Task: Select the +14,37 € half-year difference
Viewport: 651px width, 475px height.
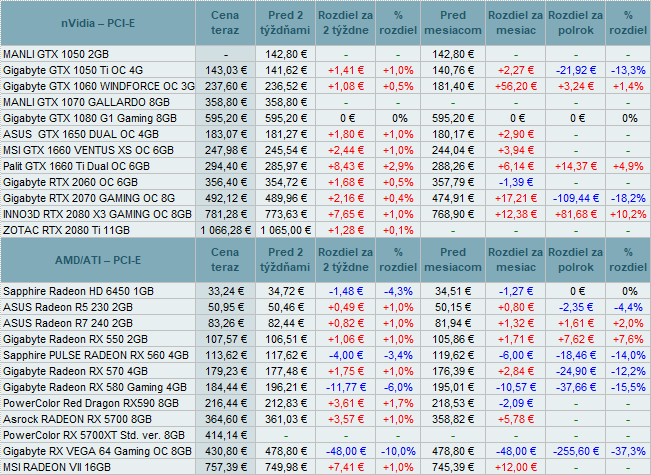Action: [576, 166]
